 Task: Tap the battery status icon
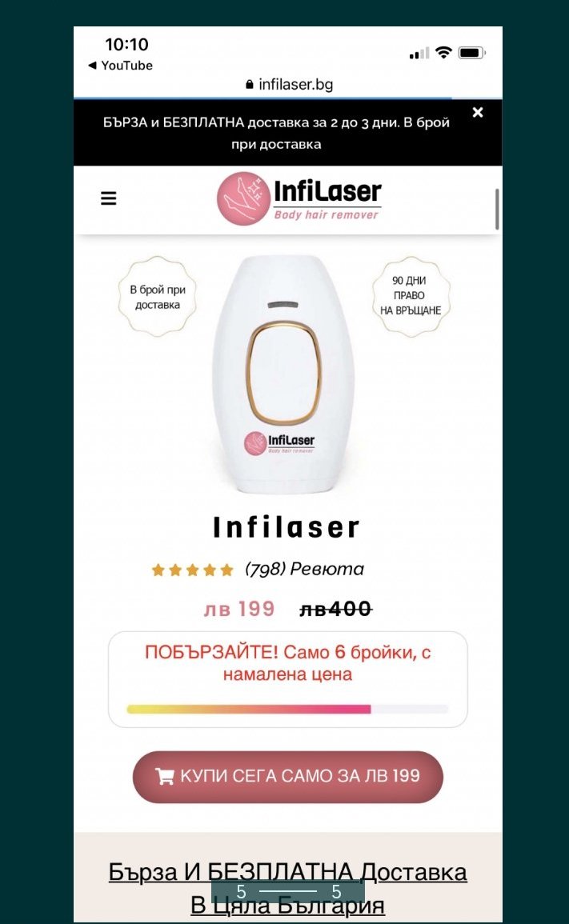pos(471,53)
